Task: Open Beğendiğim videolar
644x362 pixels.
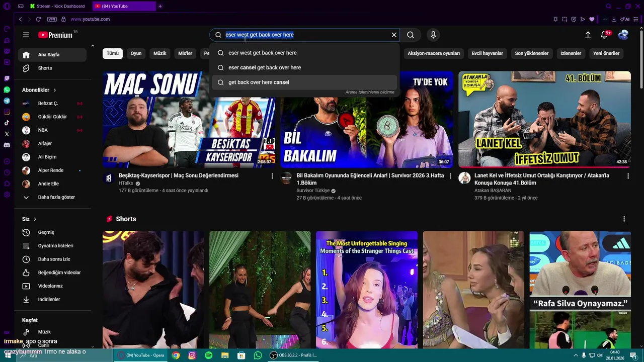Action: click(52, 273)
